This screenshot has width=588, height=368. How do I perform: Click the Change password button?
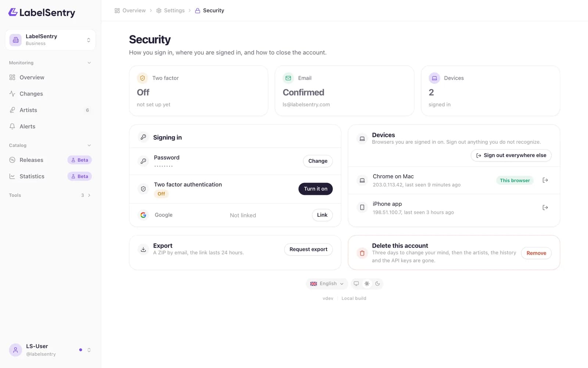tap(318, 161)
